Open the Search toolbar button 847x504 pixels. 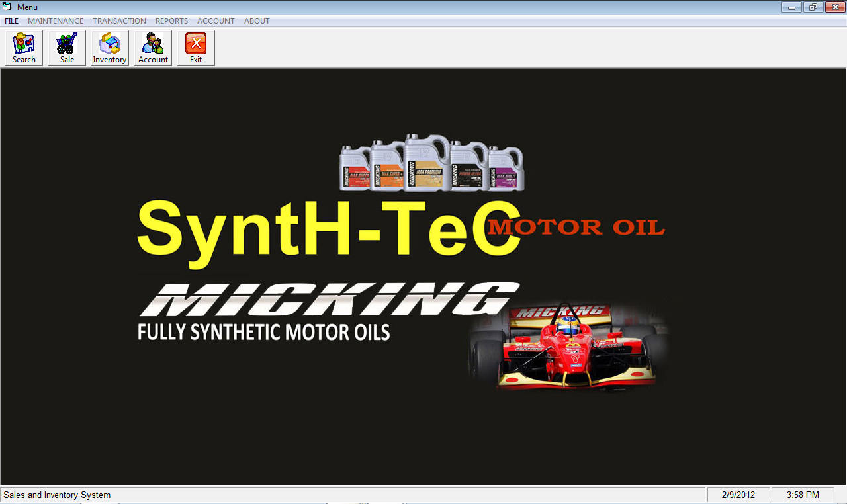coord(24,48)
